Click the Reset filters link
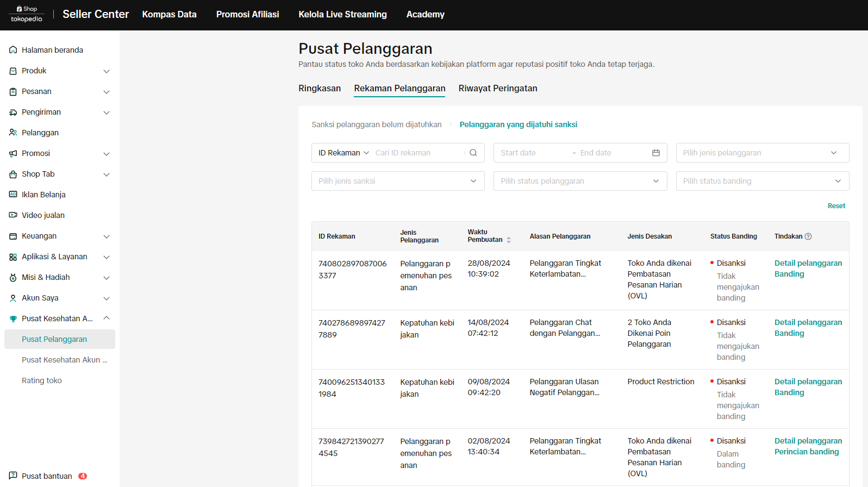This screenshot has width=868, height=487. (x=836, y=206)
